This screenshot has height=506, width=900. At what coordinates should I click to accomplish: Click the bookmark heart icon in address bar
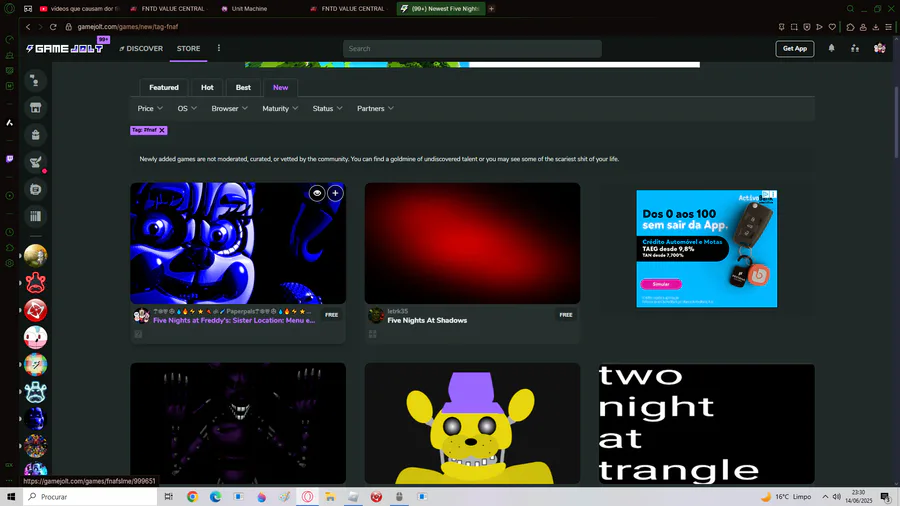click(832, 26)
